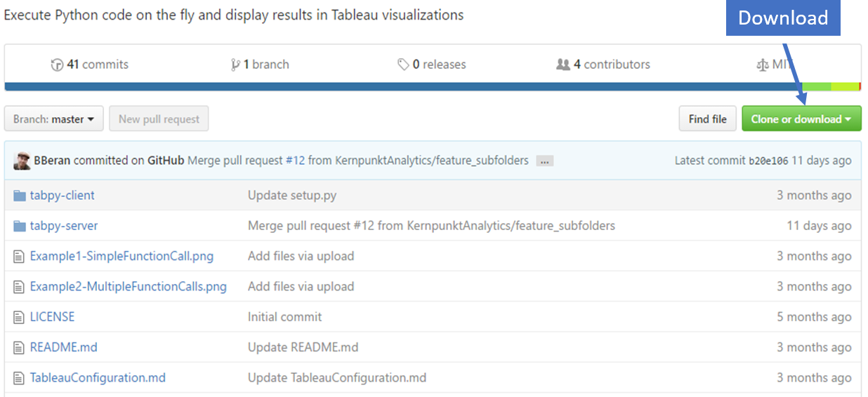The height and width of the screenshot is (397, 868).
Task: Click the releases tag icon
Action: point(403,65)
